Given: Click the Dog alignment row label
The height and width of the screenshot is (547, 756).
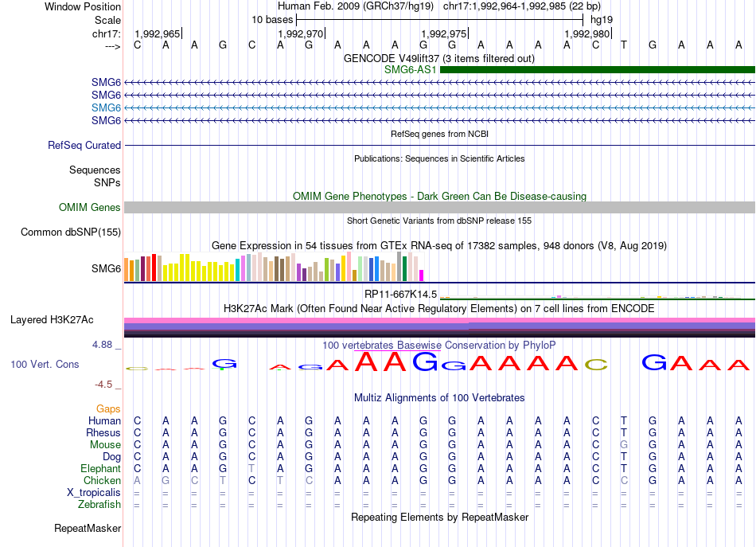Looking at the screenshot, I should coord(111,457).
